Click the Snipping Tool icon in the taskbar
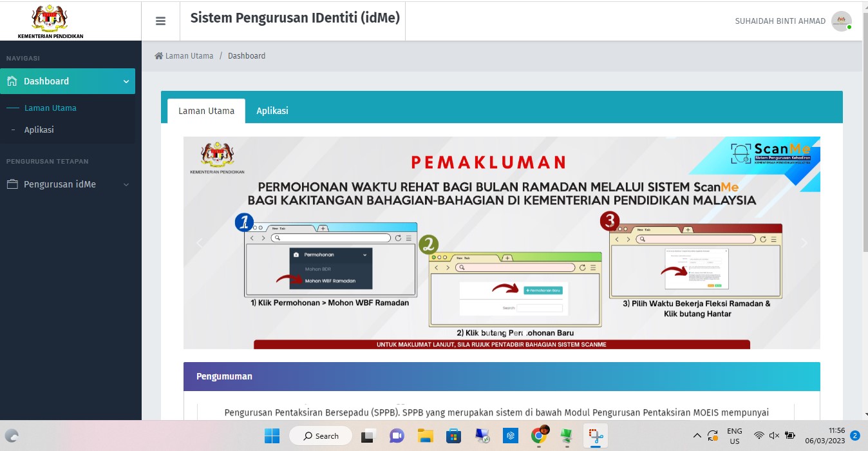Image resolution: width=868 pixels, height=451 pixels. (x=596, y=436)
